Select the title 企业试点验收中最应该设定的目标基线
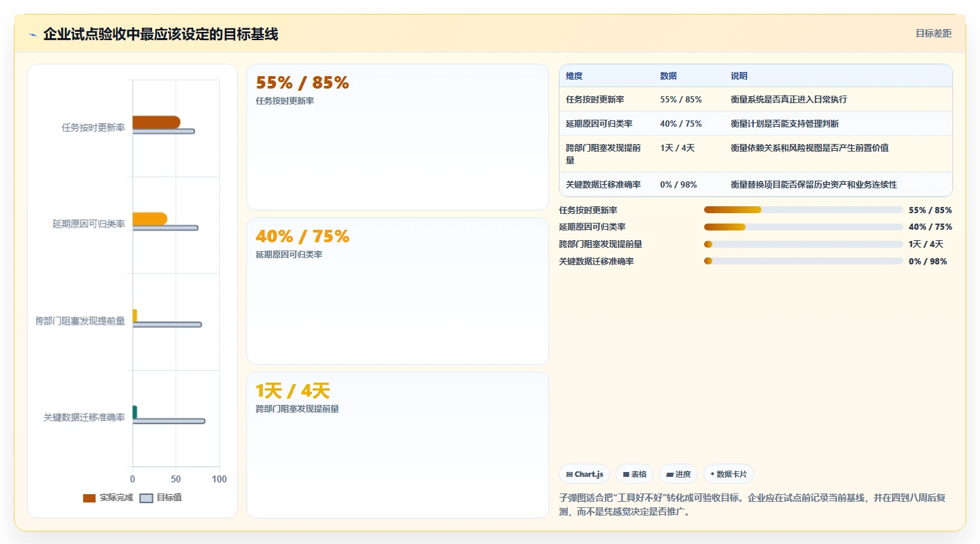The width and height of the screenshot is (980, 544). [x=161, y=34]
